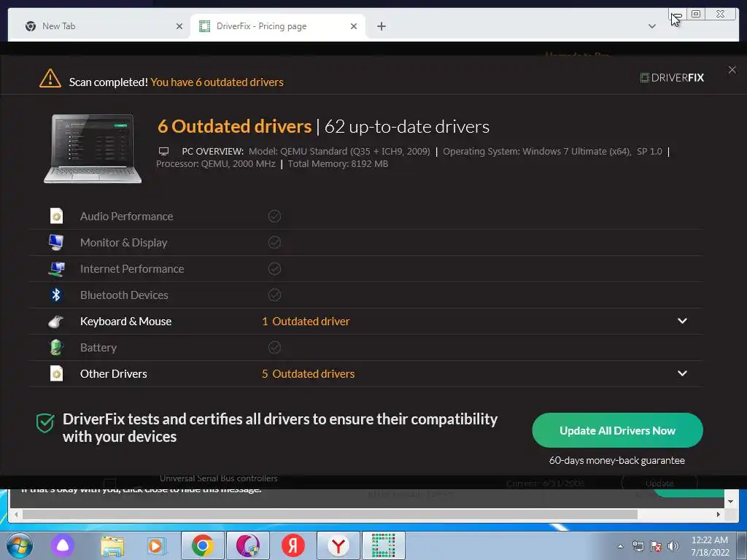Click the laptop preview thumbnail
Viewport: 747px width, 560px height.
[93, 149]
